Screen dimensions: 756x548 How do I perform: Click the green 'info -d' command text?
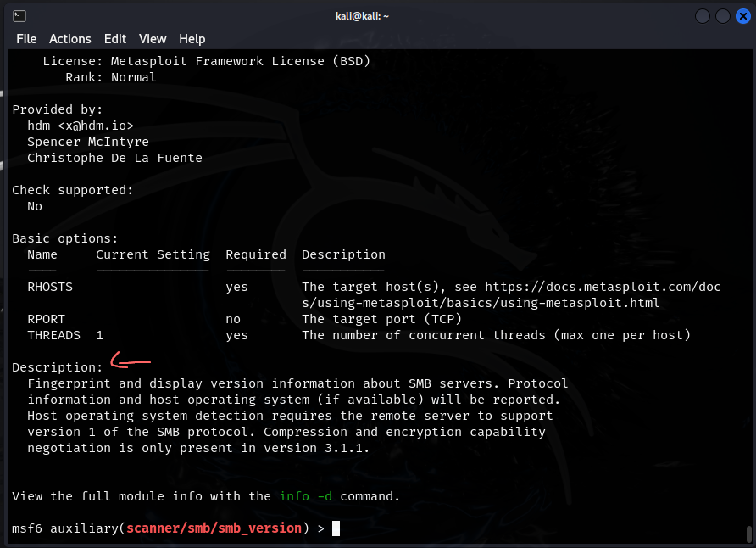306,496
